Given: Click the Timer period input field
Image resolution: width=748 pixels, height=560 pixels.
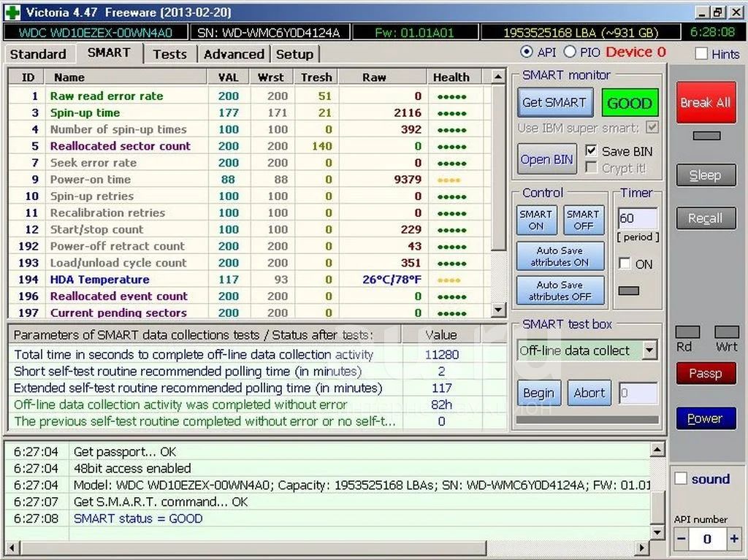Looking at the screenshot, I should [638, 218].
